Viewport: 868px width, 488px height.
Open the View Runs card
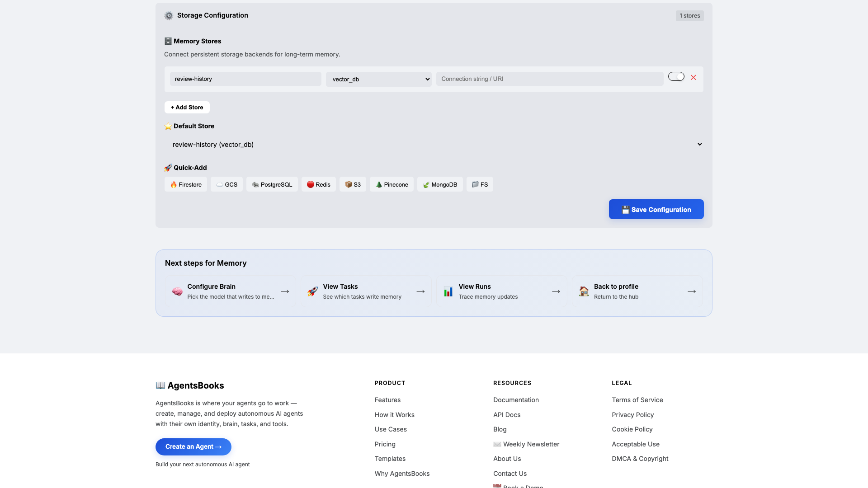[502, 291]
